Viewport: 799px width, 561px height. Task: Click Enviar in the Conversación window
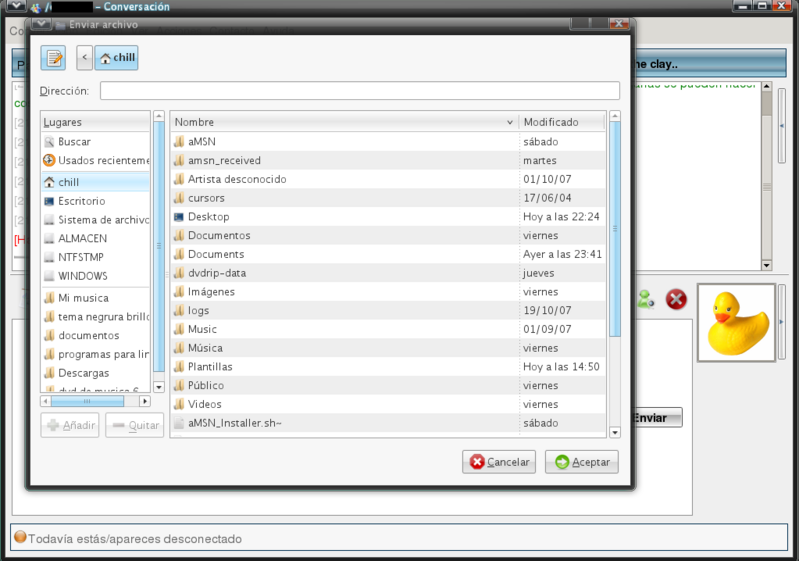coord(657,418)
